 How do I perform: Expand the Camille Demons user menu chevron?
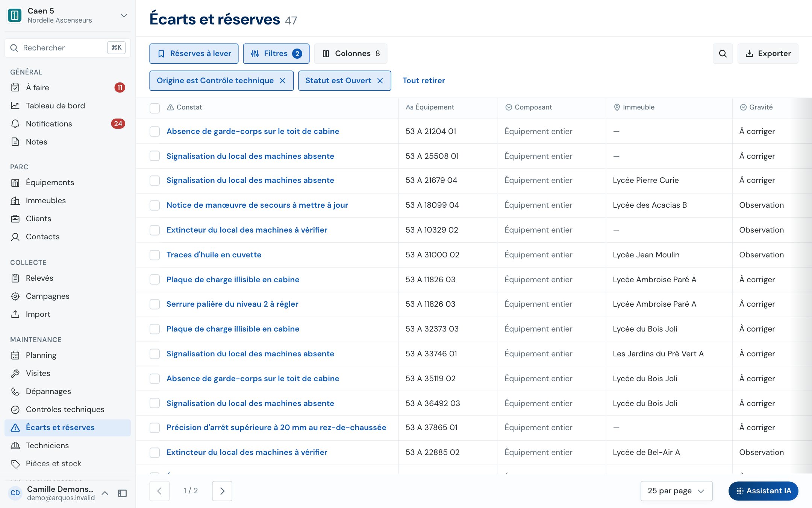[105, 493]
